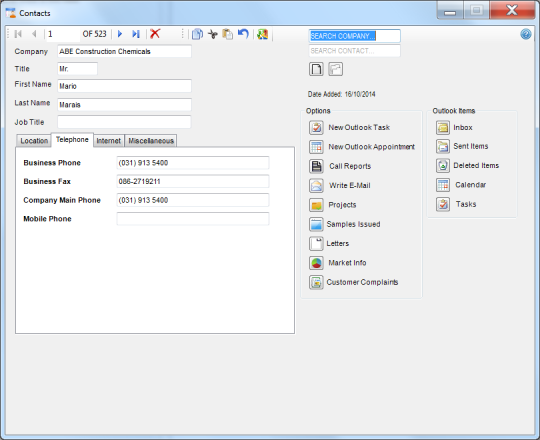The width and height of the screenshot is (540, 440).
Task: Click the New Outlook Appointment icon
Action: pos(316,147)
